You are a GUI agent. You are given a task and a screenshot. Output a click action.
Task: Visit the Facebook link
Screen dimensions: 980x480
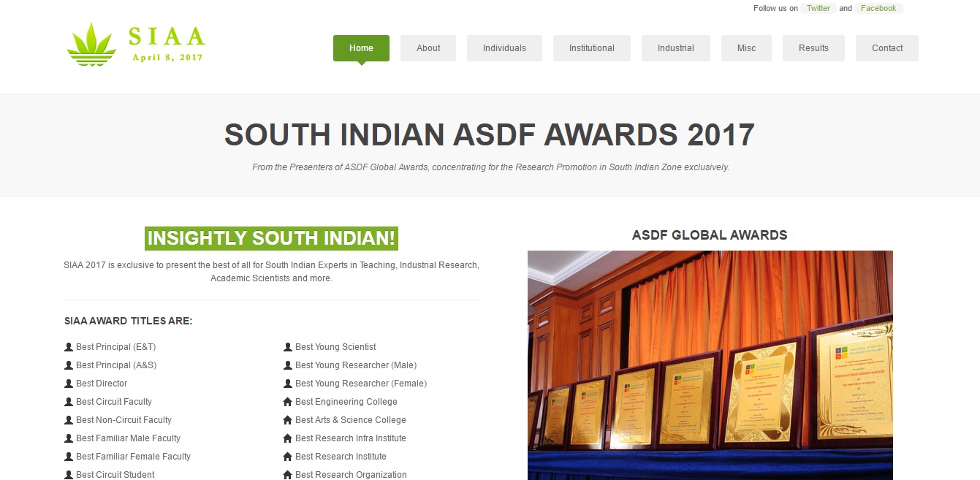878,9
